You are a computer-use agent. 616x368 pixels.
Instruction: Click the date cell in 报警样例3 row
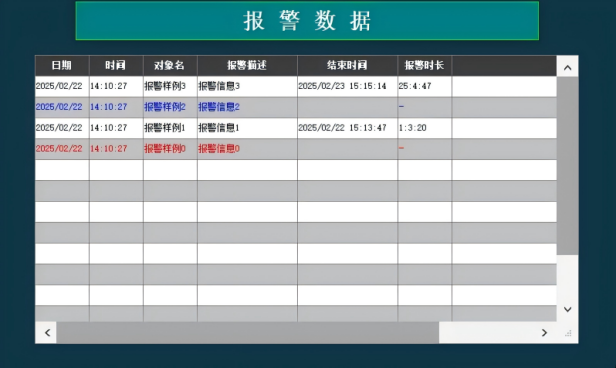(62, 86)
